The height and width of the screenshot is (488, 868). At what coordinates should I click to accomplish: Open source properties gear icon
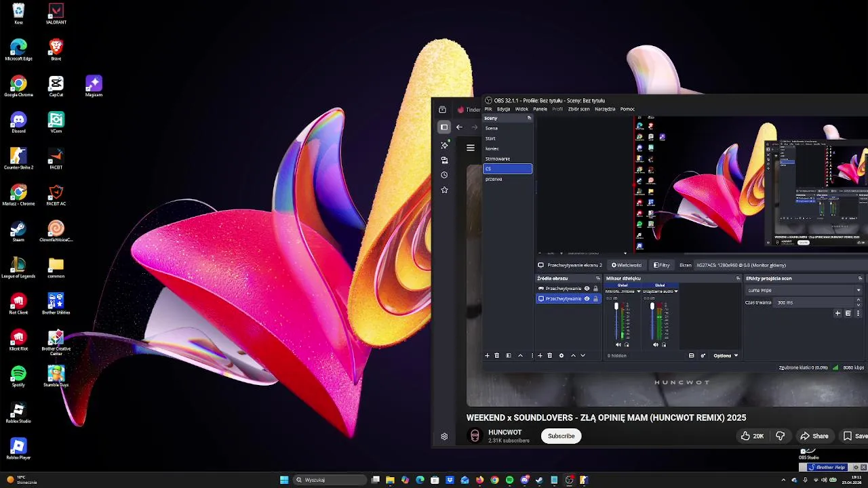coord(561,355)
